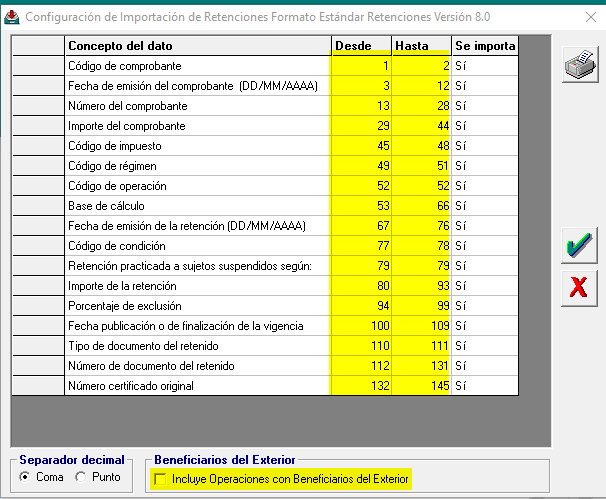This screenshot has height=499, width=606.
Task: Edit Hasta value 66 for Base de cálculo
Action: [x=421, y=206]
